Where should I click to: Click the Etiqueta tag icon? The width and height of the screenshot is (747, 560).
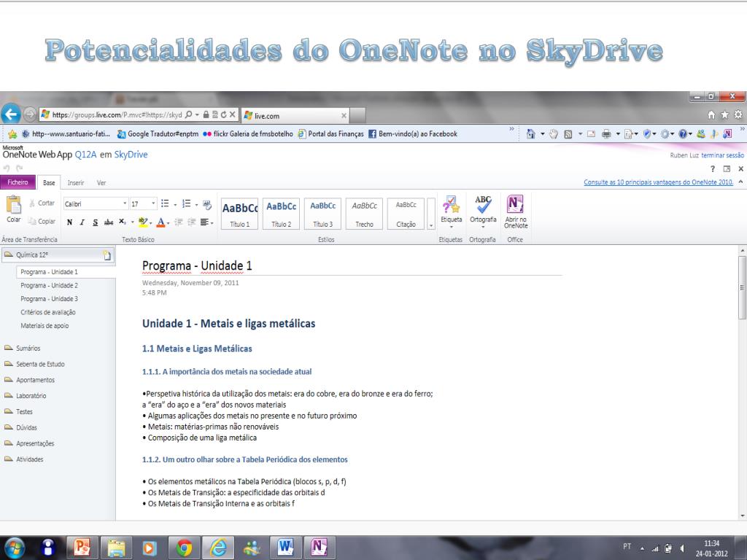click(x=451, y=205)
